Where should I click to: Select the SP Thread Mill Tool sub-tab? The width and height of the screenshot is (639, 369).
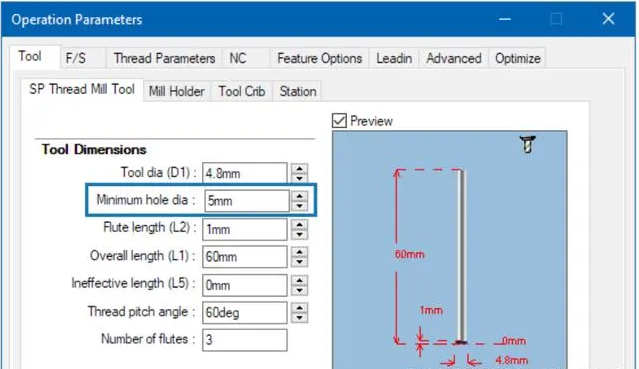click(x=82, y=89)
